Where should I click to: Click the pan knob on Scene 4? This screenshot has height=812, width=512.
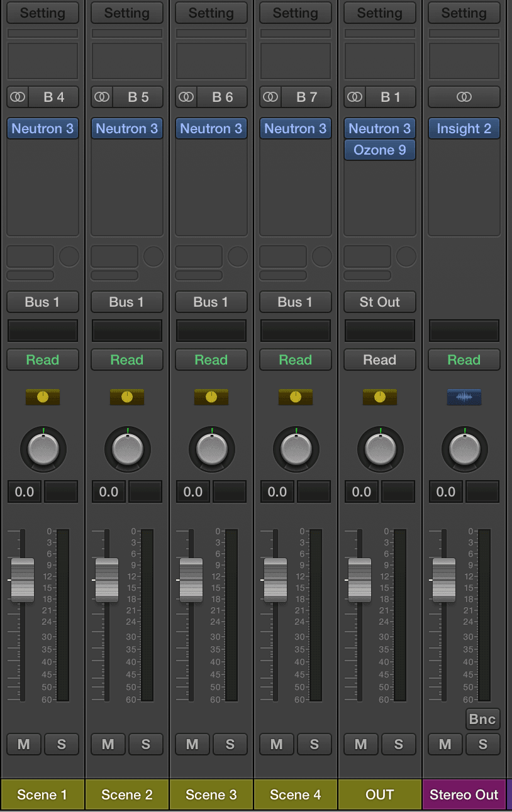click(296, 449)
